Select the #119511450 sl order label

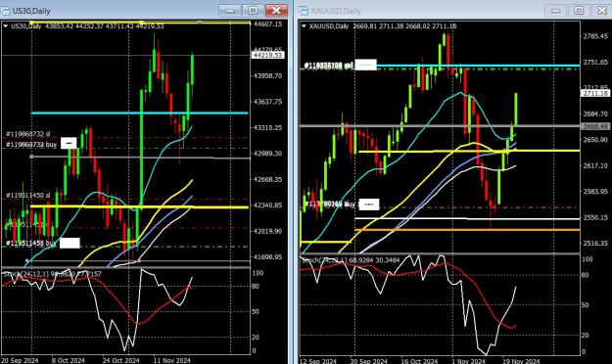point(28,195)
